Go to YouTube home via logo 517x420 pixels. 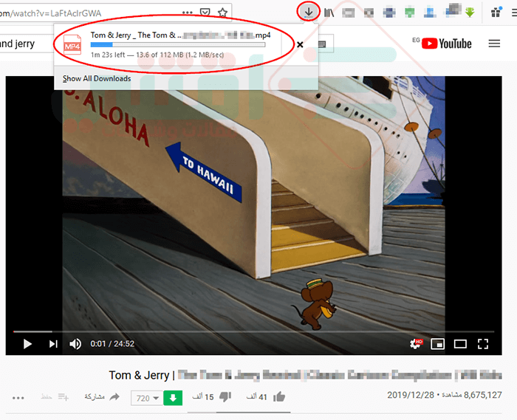click(x=446, y=44)
